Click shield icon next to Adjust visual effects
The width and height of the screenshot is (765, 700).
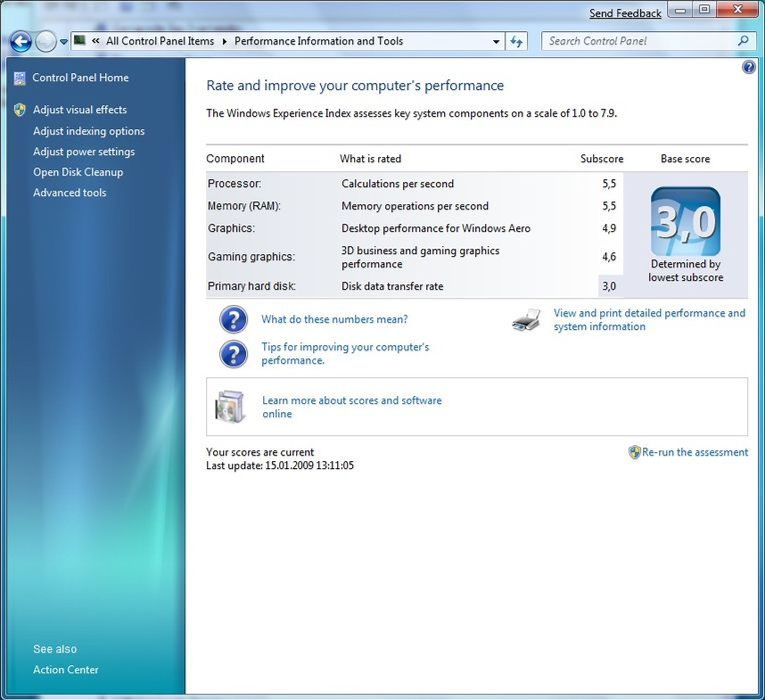[x=20, y=110]
